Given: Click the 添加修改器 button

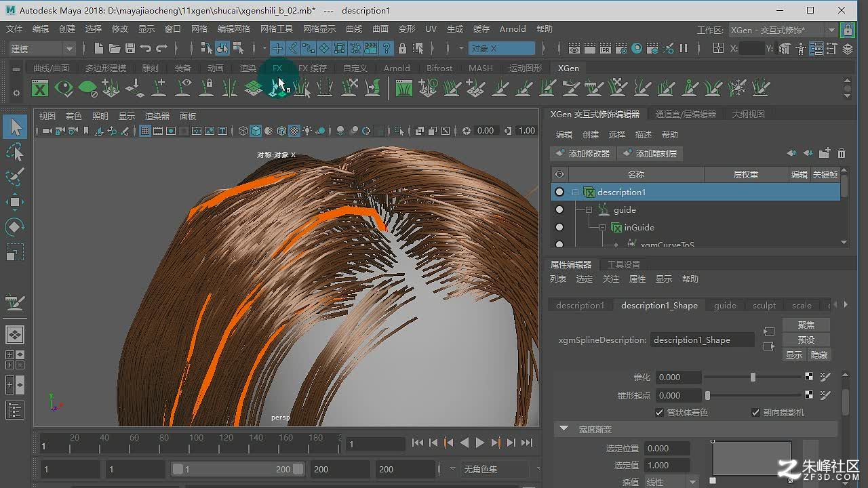Looking at the screenshot, I should click(583, 154).
